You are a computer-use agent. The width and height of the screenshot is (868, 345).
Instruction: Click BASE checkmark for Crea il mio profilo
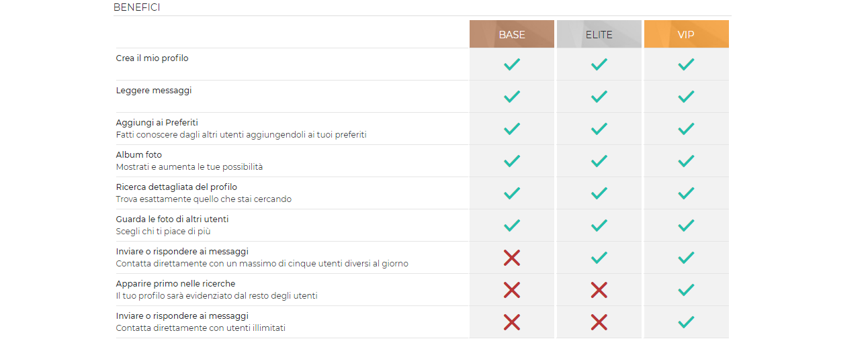[x=512, y=64]
